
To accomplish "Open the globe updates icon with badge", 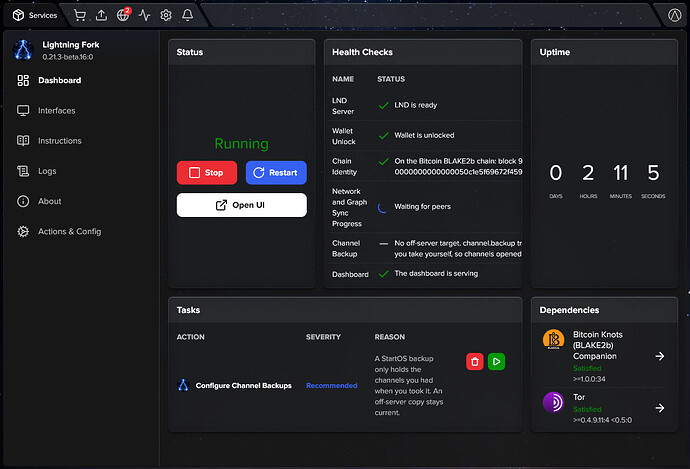I will 123,15.
